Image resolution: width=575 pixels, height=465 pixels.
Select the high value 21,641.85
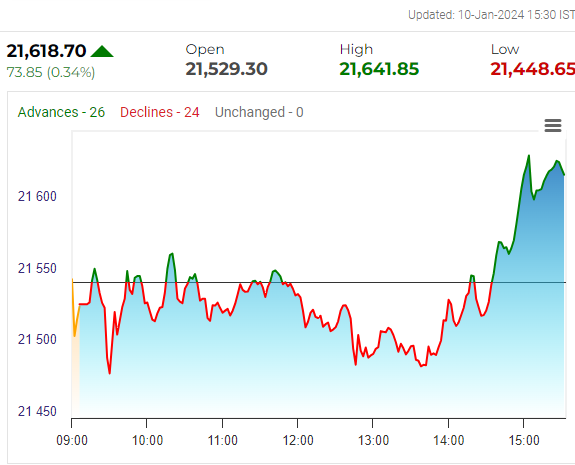point(379,69)
